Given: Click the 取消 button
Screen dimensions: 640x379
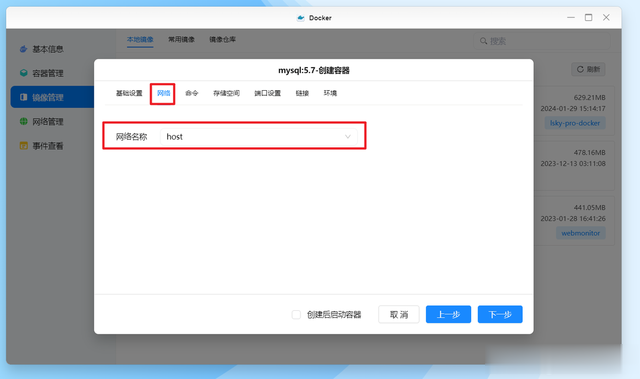Looking at the screenshot, I should click(x=399, y=315).
